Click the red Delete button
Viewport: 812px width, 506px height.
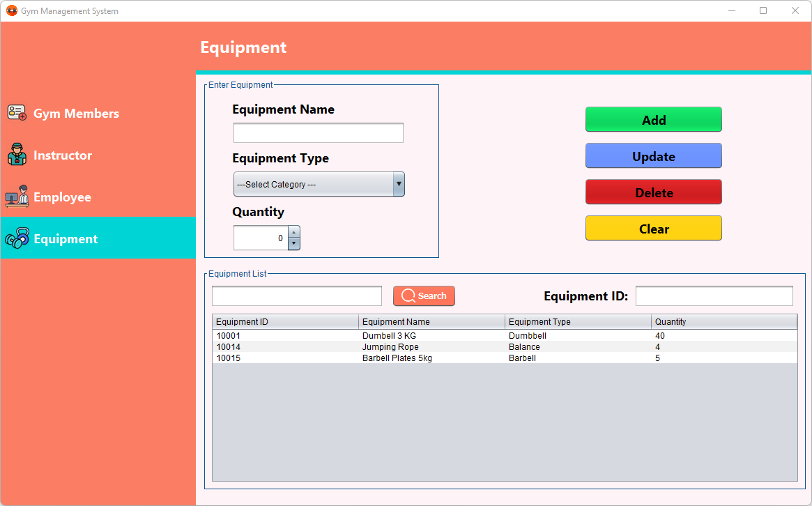[653, 192]
